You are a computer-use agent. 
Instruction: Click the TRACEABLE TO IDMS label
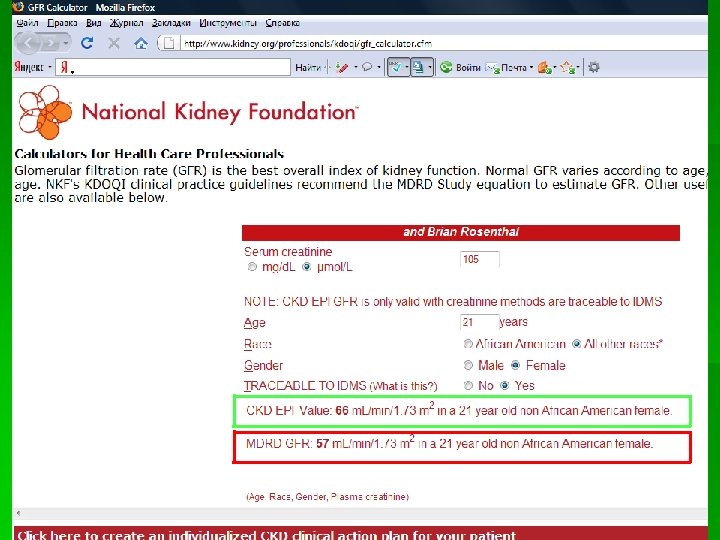tap(305, 386)
